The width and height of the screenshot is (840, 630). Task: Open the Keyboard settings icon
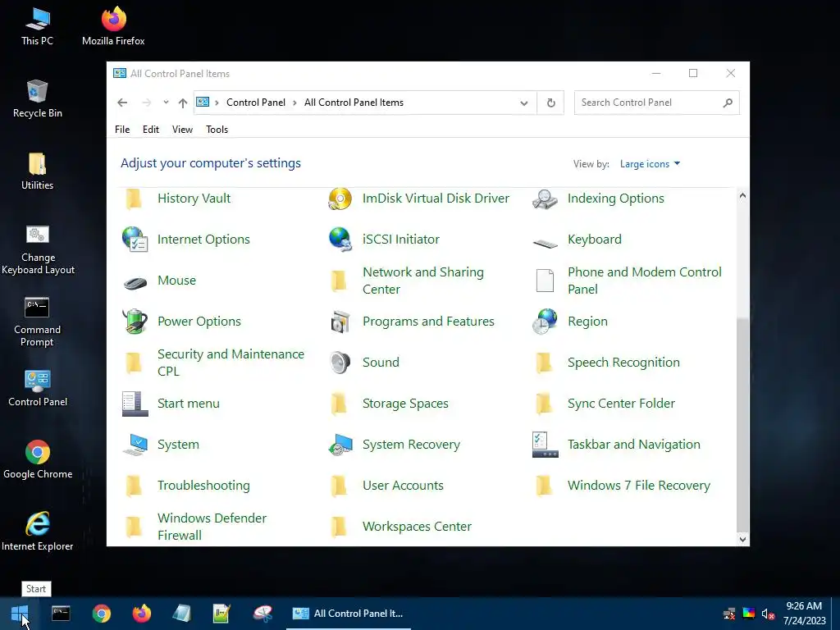pos(545,243)
